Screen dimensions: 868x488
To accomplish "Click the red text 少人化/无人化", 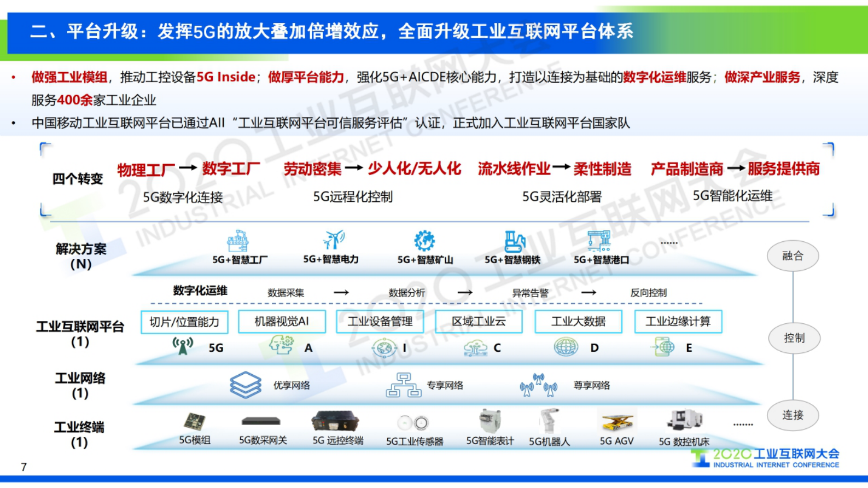I will [x=415, y=169].
